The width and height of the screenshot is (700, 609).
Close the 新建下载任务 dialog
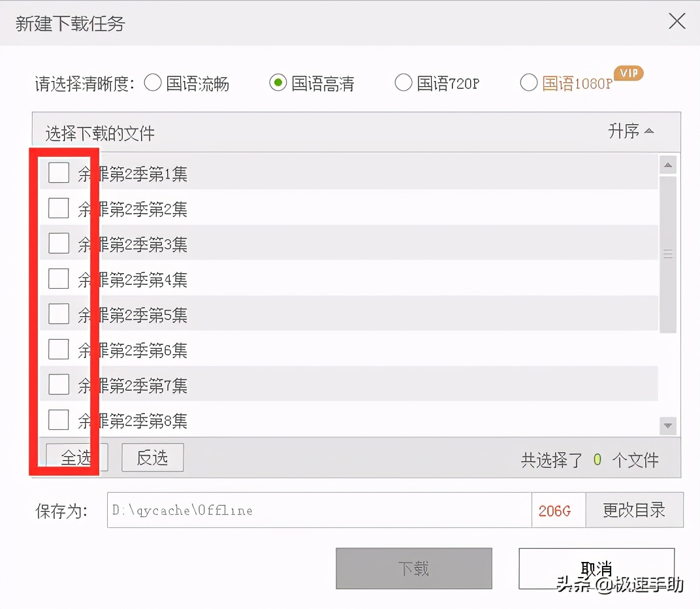click(676, 21)
